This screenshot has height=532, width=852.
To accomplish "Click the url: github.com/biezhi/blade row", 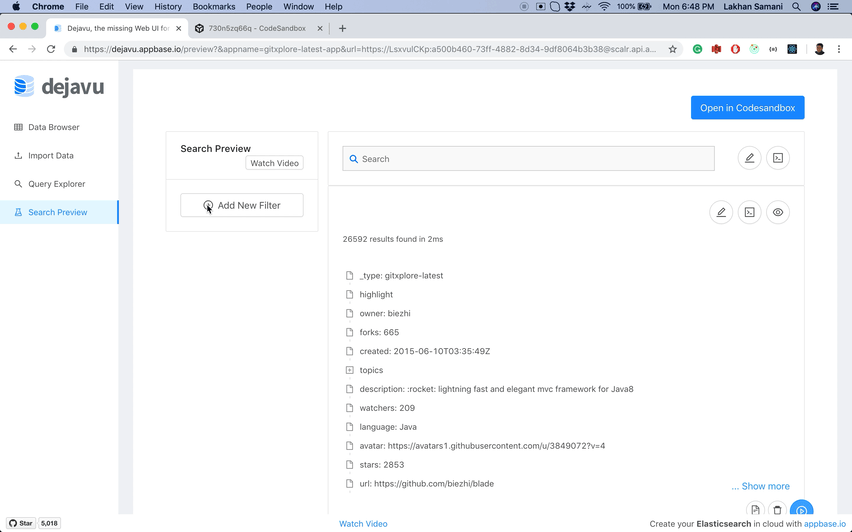I will [427, 484].
